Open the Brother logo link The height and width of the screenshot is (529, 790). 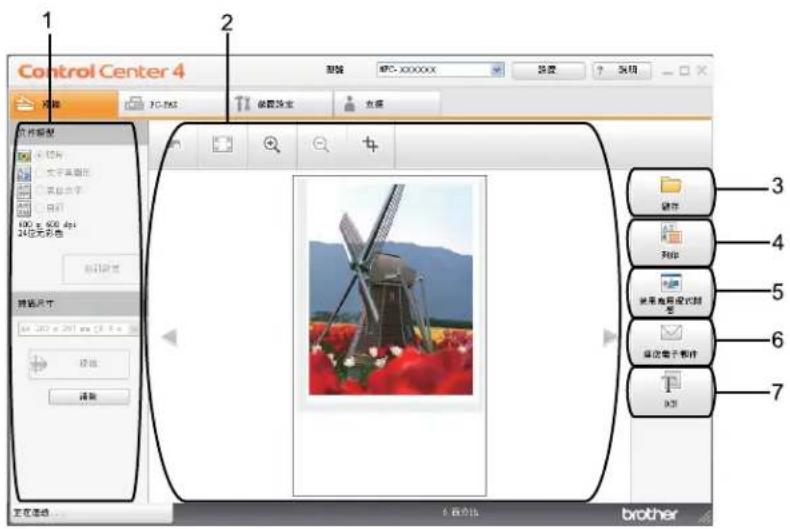pyautogui.click(x=649, y=513)
